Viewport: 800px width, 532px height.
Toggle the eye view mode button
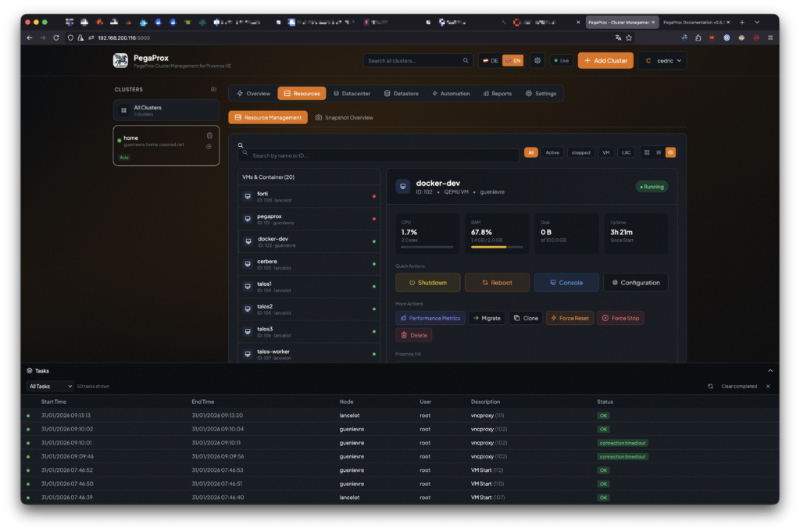pyautogui.click(x=670, y=152)
